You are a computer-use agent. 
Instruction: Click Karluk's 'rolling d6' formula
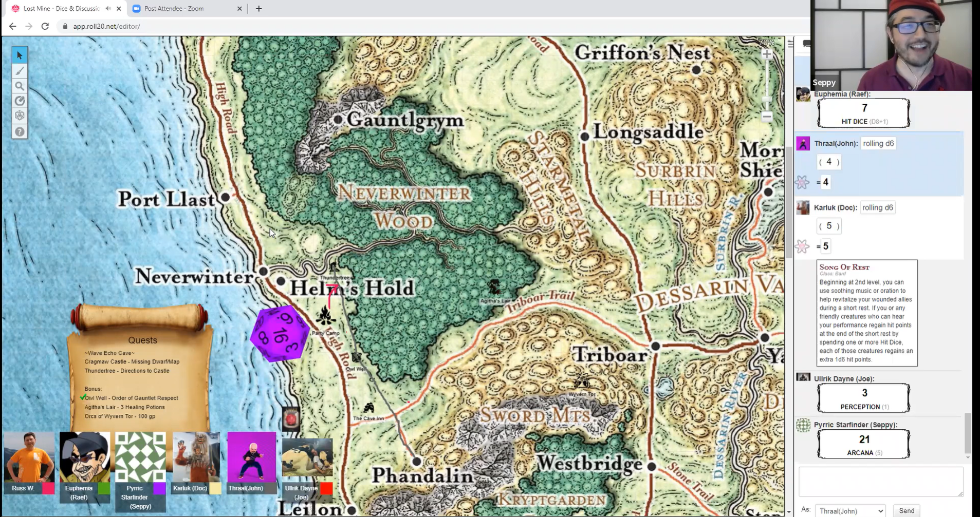coord(878,208)
